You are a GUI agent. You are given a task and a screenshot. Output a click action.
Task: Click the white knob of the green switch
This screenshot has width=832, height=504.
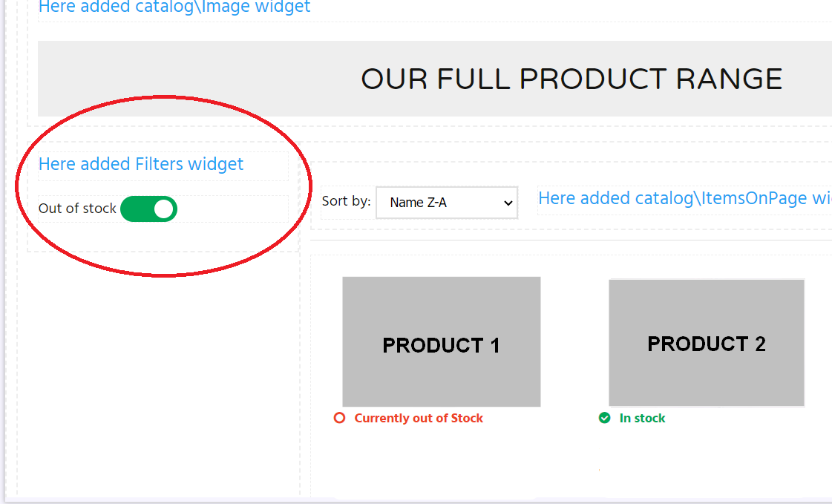[x=163, y=209]
